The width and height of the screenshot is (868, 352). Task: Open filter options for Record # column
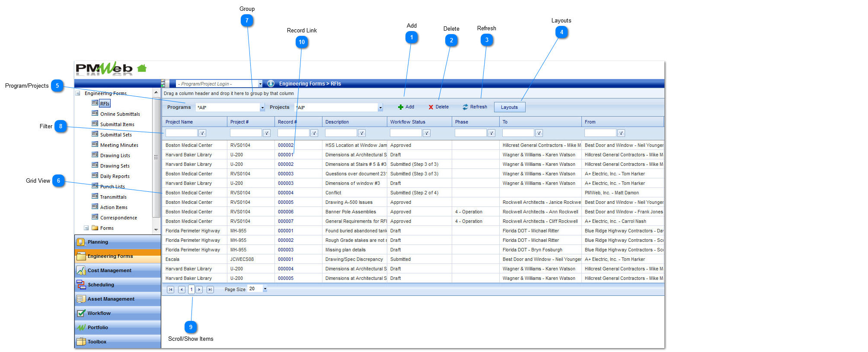point(314,133)
